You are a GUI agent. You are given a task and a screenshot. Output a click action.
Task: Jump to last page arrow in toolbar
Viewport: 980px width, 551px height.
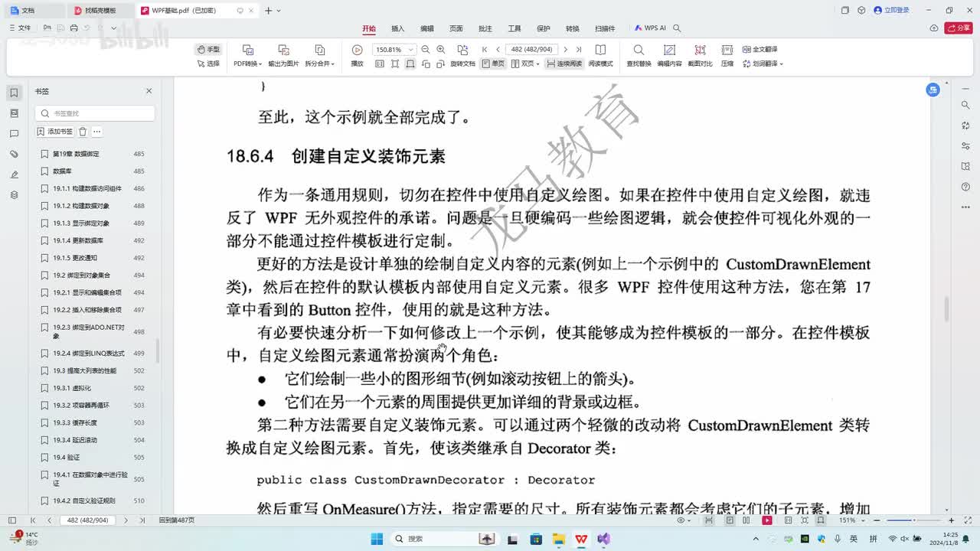click(x=578, y=50)
